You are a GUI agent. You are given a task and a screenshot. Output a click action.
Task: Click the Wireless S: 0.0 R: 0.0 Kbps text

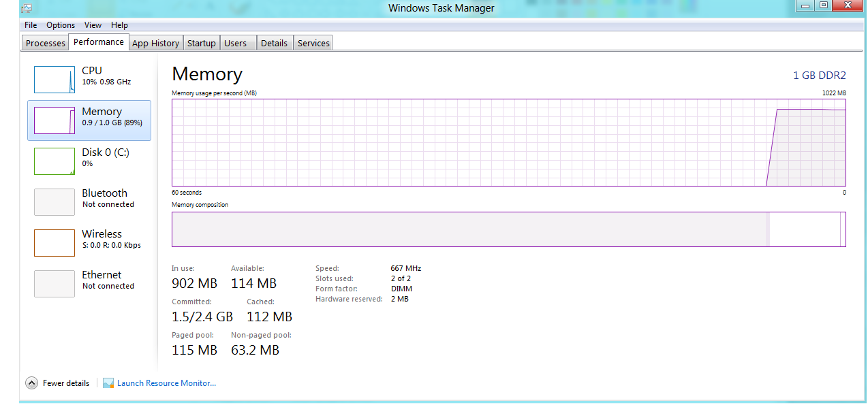click(x=112, y=245)
